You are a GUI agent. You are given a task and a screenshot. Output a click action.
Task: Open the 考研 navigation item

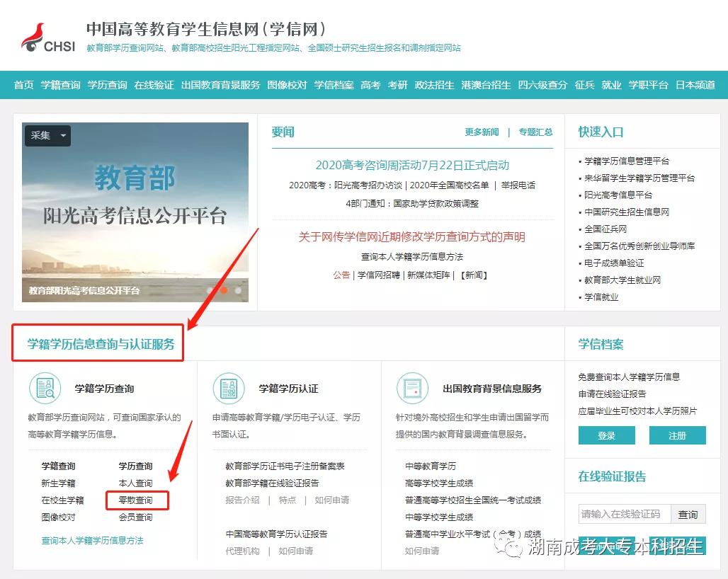click(x=397, y=85)
